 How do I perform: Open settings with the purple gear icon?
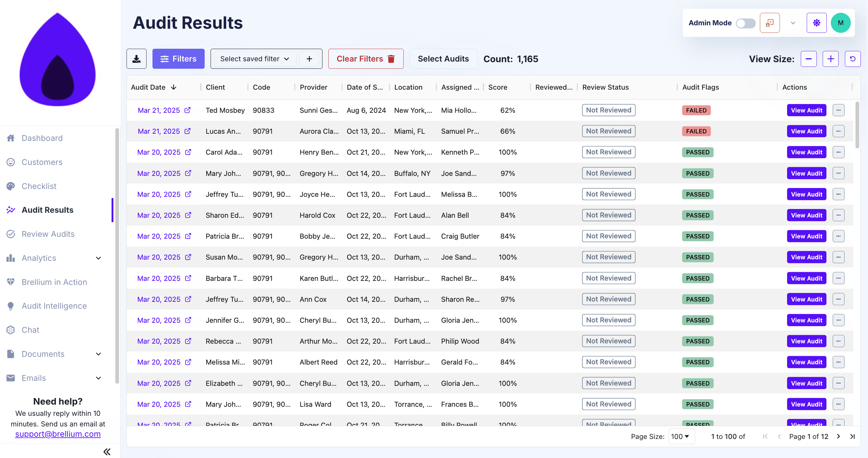tap(816, 22)
